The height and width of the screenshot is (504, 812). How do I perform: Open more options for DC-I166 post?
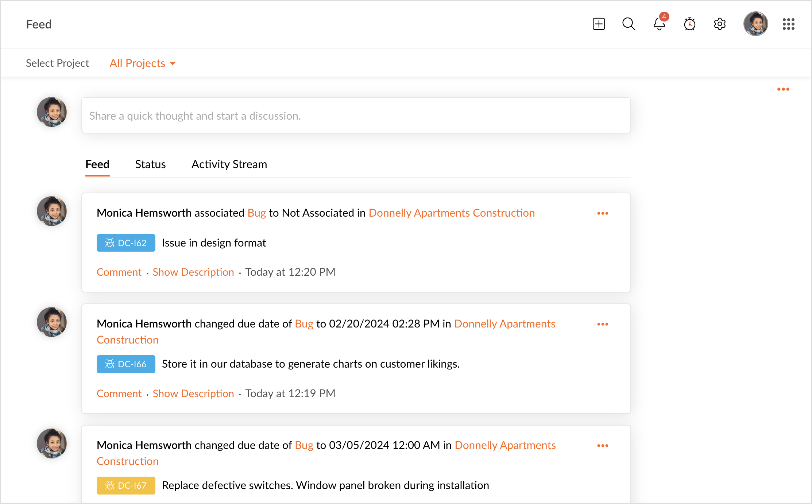(x=603, y=324)
